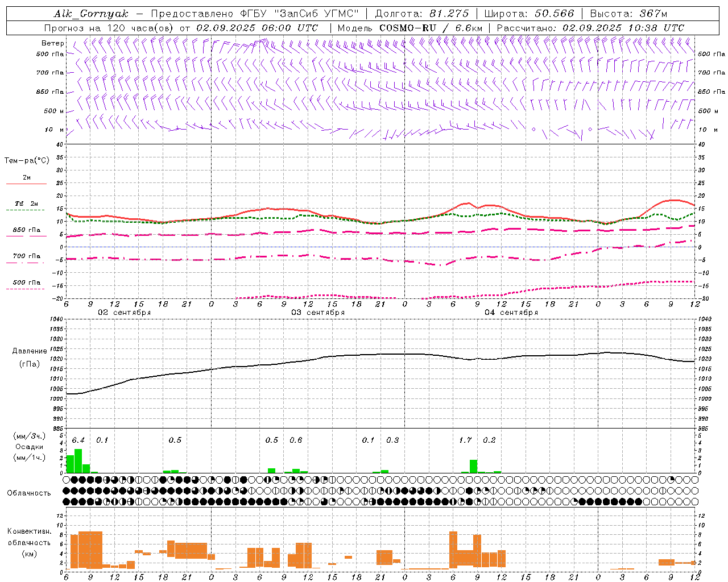
Task: Click the "Давление" pressure panel label
Action: (30, 351)
